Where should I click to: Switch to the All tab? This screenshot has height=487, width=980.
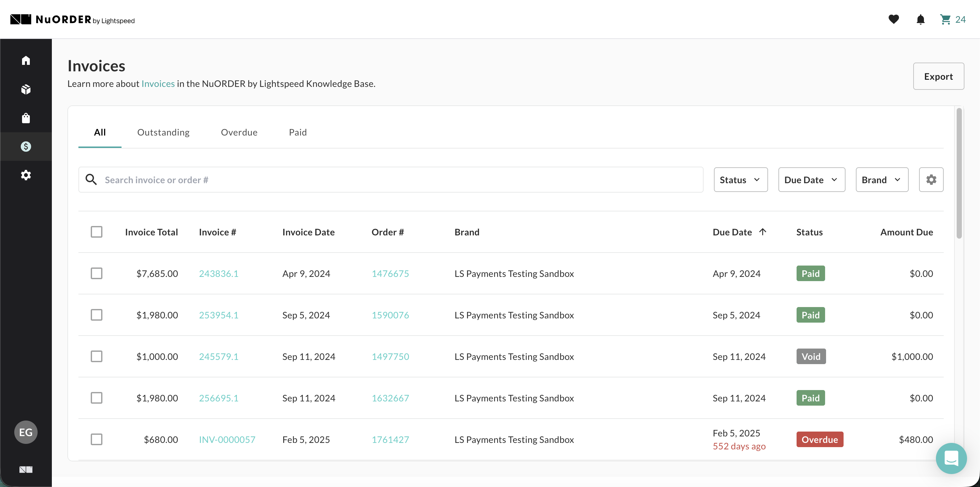click(100, 133)
